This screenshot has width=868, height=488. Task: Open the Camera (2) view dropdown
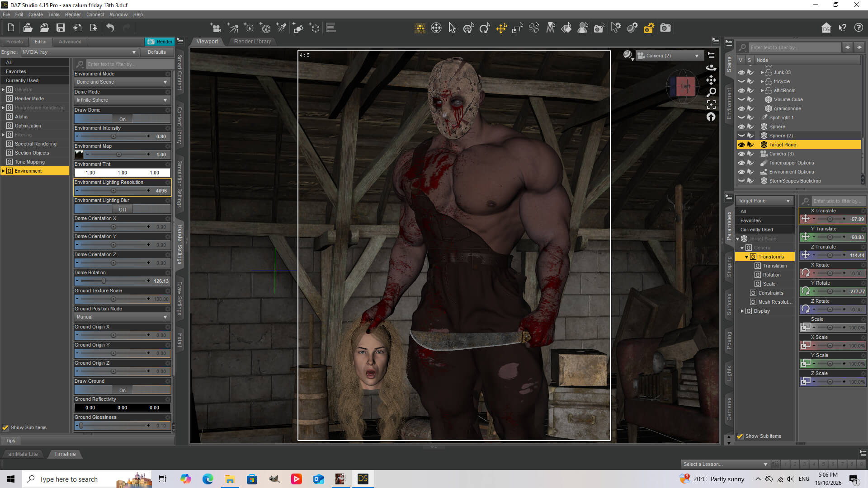(x=669, y=56)
